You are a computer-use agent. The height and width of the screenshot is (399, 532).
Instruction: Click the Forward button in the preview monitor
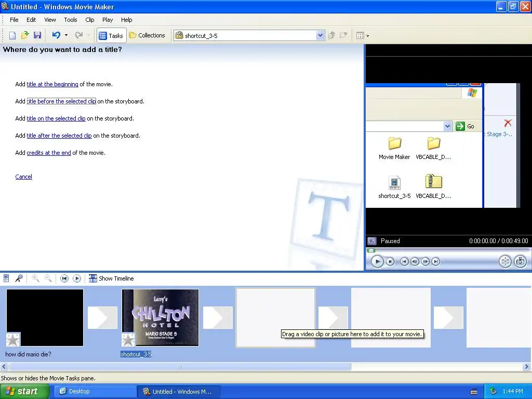tap(436, 261)
